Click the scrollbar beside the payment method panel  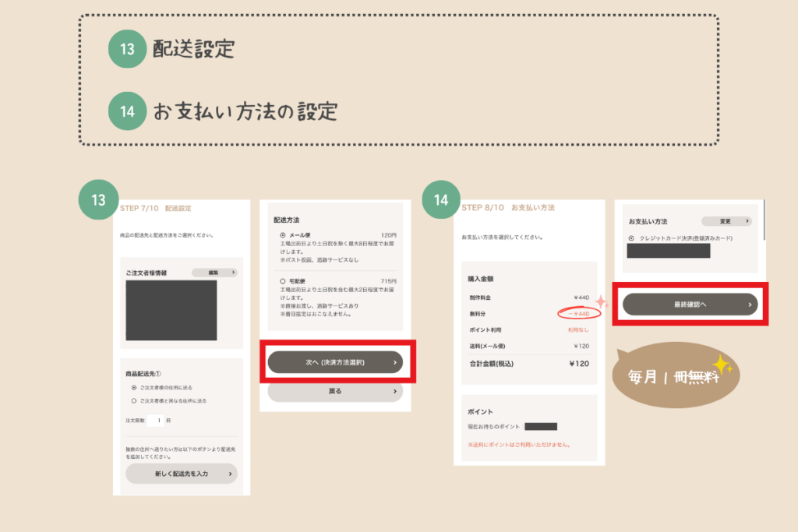[x=764, y=222]
